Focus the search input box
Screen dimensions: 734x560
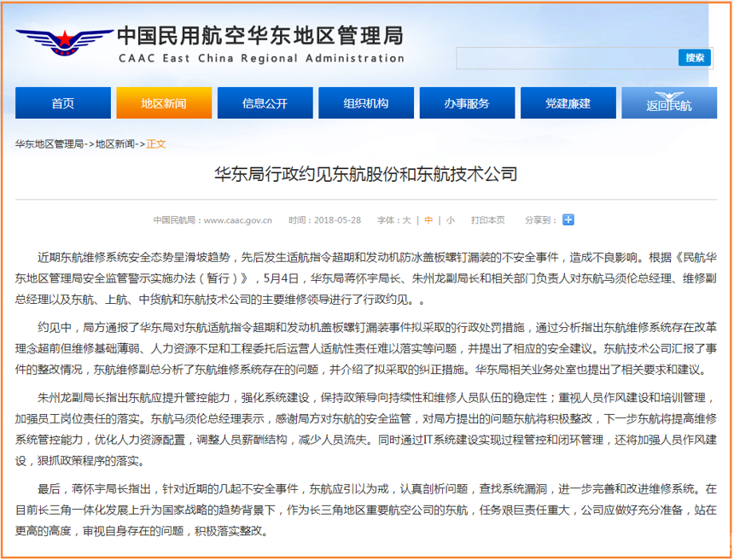click(568, 58)
